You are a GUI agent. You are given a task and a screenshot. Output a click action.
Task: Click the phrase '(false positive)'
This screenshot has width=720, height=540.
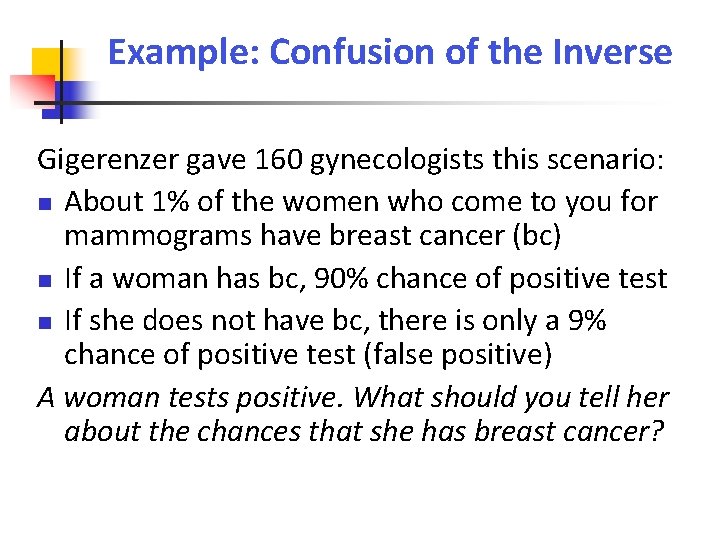tap(458, 355)
